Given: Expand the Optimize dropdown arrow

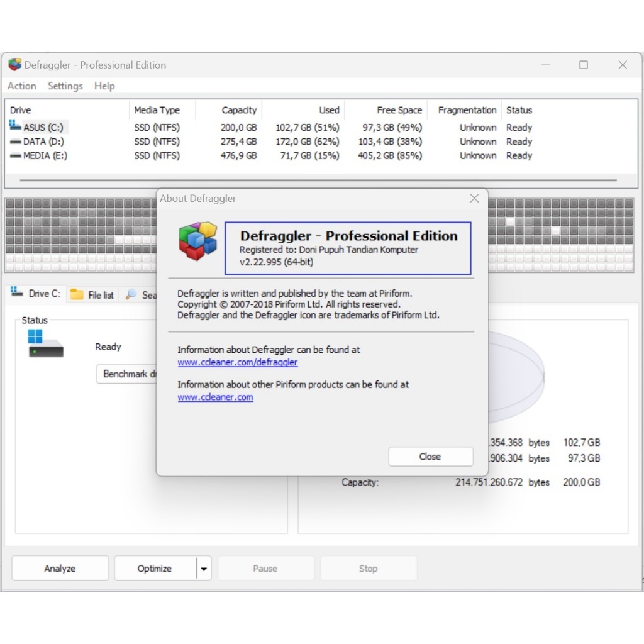Looking at the screenshot, I should [x=204, y=569].
